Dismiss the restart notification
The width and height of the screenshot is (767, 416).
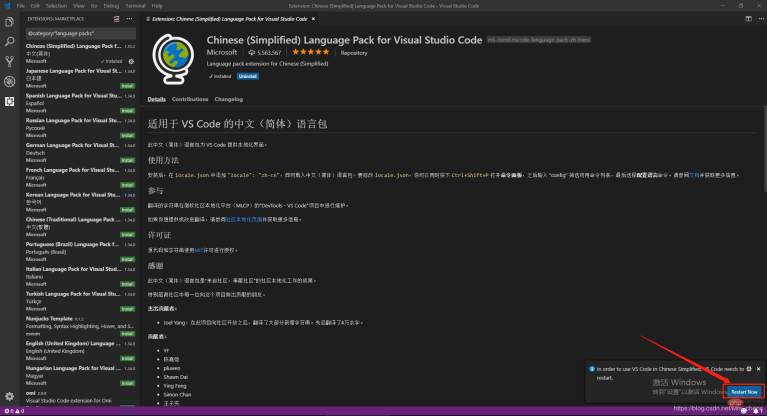click(759, 369)
